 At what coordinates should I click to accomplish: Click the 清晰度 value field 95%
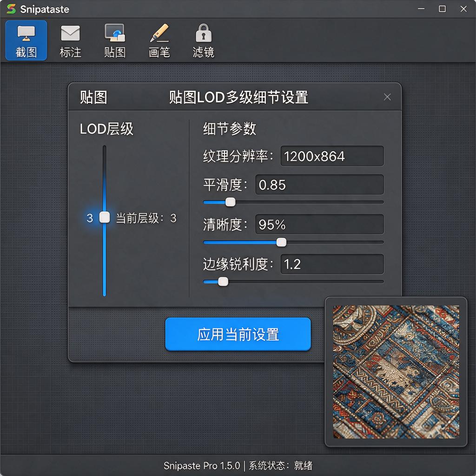[x=319, y=225]
